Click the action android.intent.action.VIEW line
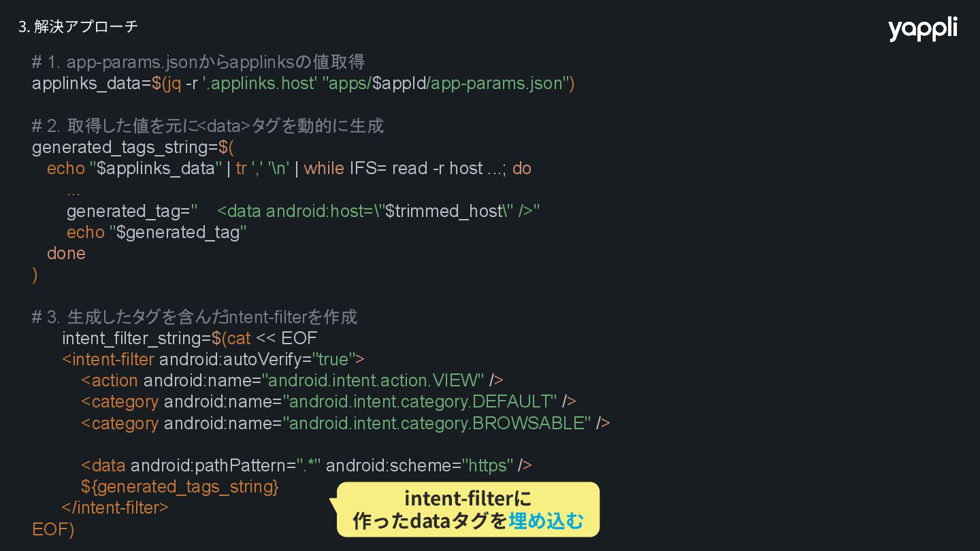The height and width of the screenshot is (551, 980). (x=292, y=380)
